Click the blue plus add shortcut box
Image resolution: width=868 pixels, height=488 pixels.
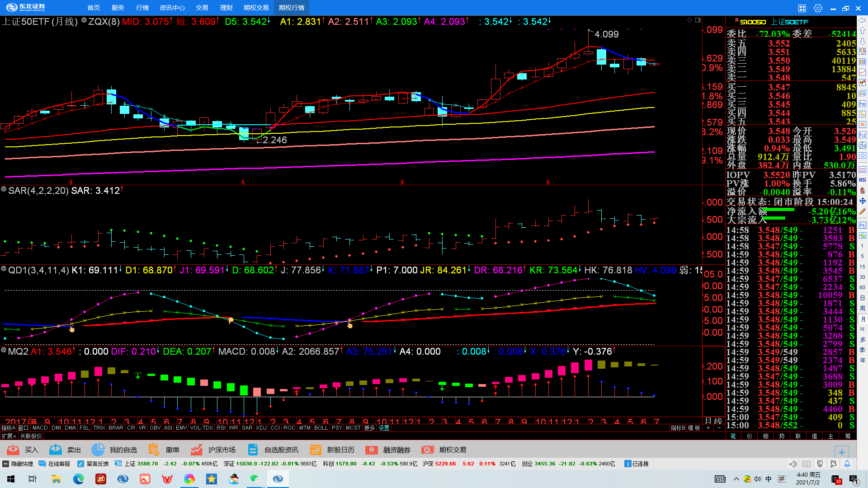tap(841, 452)
